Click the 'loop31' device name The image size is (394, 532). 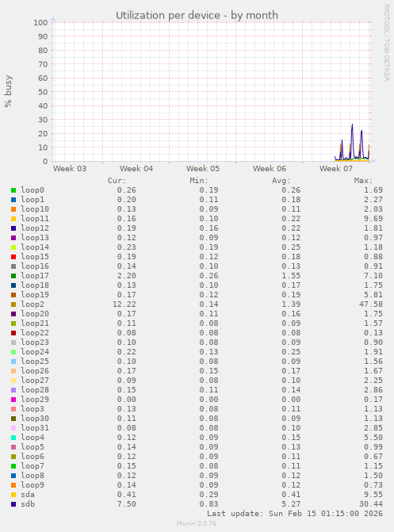tap(35, 428)
